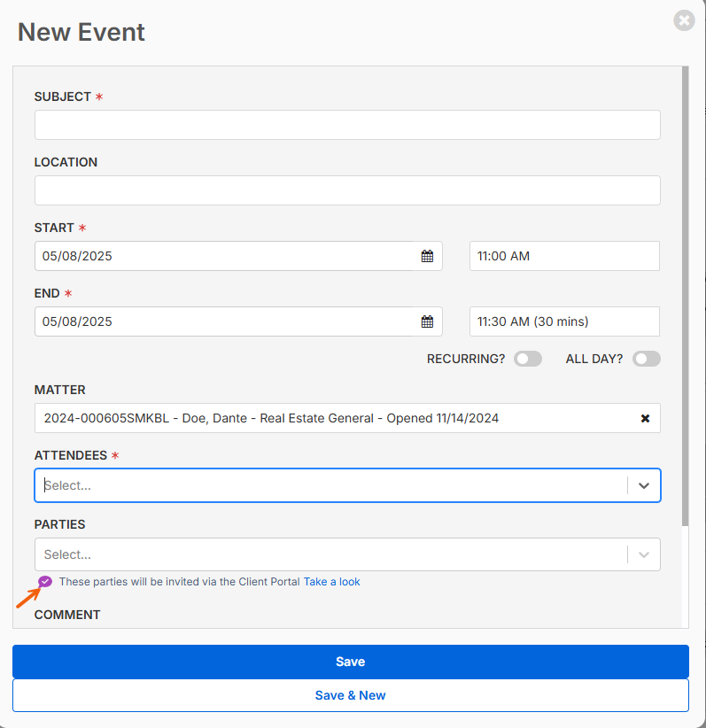
Task: Click the 11:00 AM start time field
Action: (564, 256)
